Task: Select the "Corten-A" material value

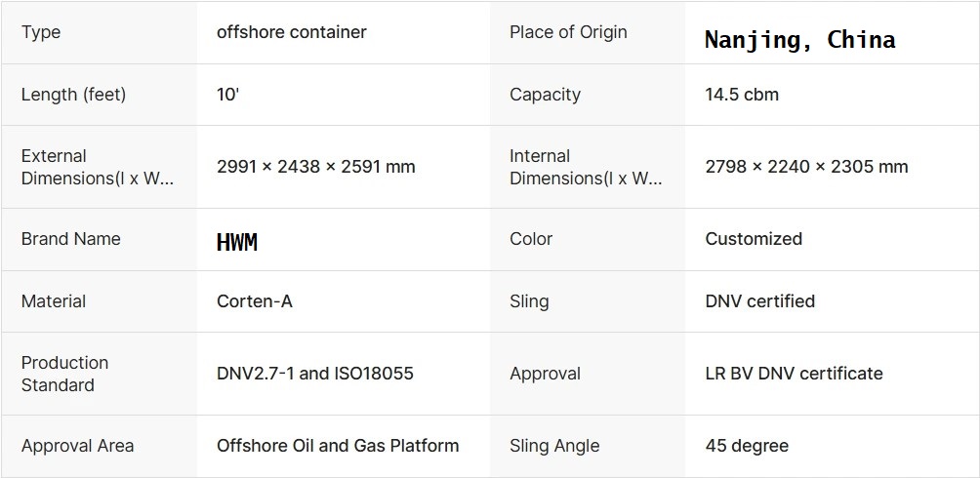Action: pos(255,301)
